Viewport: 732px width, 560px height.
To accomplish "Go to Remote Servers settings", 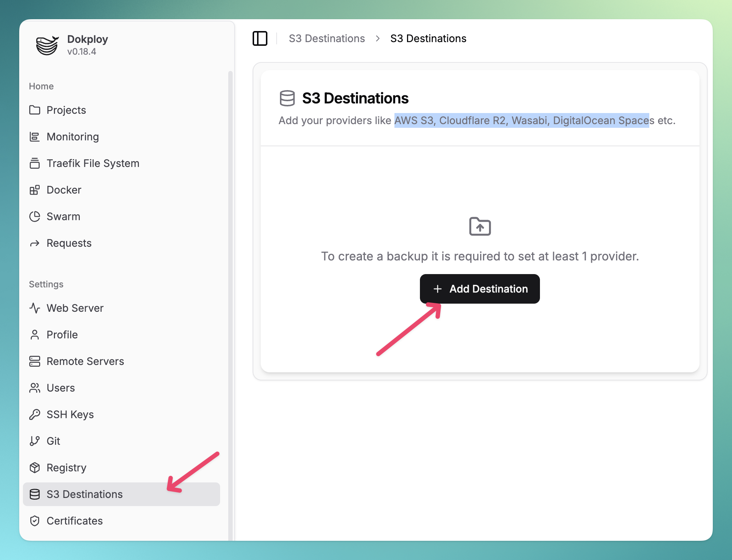I will (122, 361).
